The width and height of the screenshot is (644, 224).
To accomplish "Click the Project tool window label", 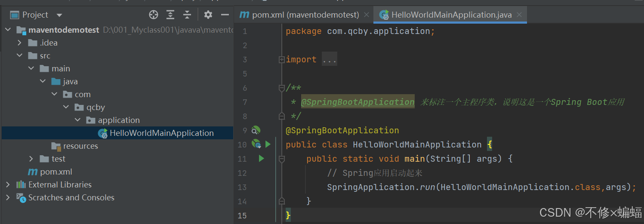I will [x=35, y=15].
